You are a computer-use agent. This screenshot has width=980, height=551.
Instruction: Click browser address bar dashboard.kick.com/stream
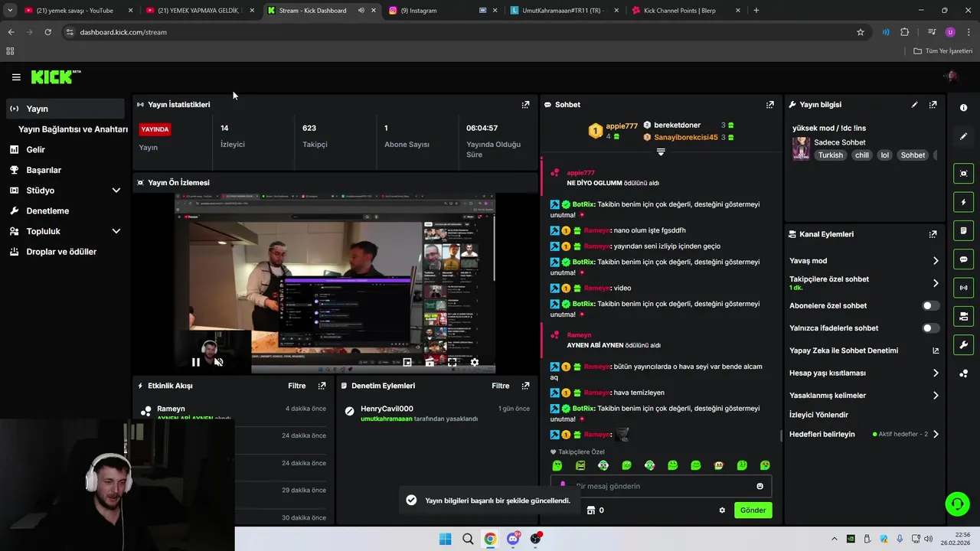459,32
